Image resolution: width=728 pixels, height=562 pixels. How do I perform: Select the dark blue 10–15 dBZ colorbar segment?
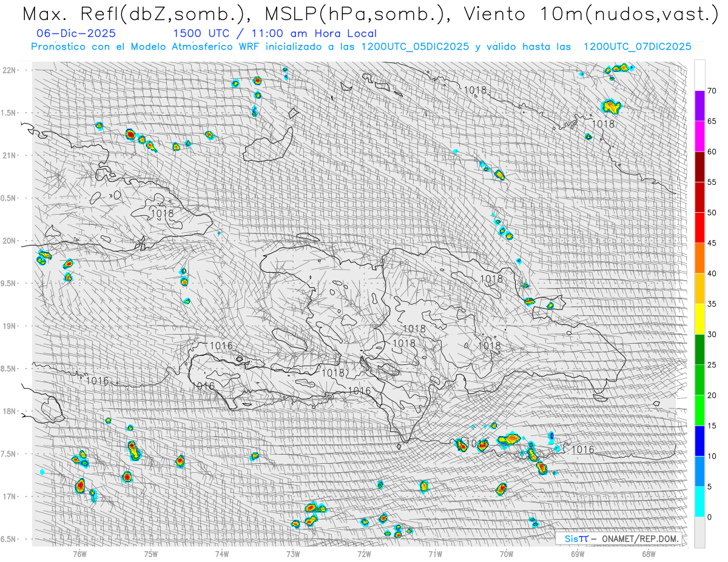699,441
